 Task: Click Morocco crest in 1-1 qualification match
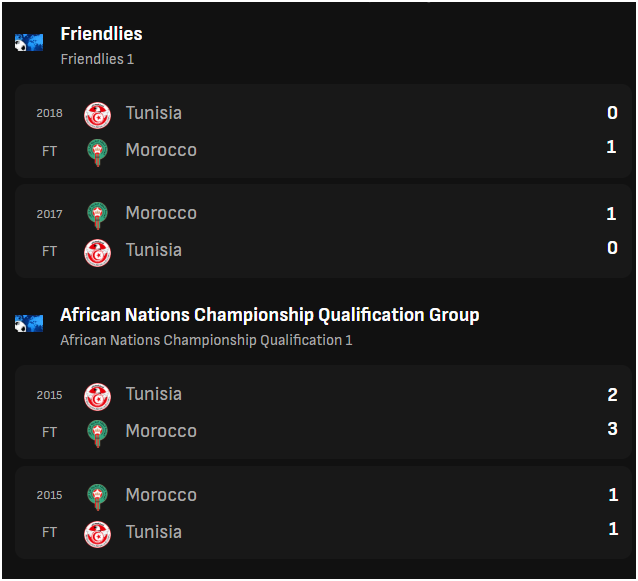[97, 497]
